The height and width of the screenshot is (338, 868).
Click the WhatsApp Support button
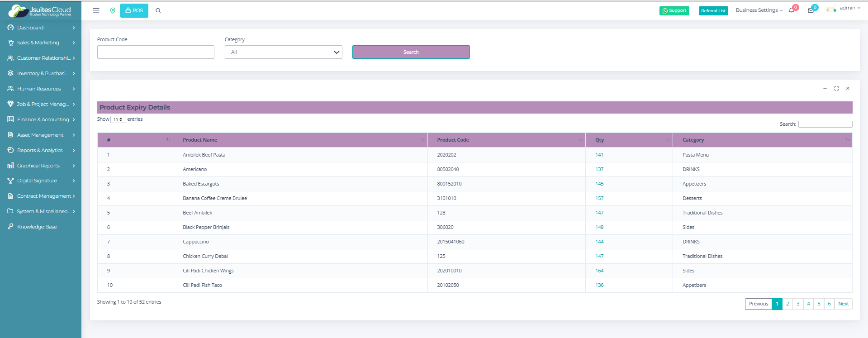(674, 10)
